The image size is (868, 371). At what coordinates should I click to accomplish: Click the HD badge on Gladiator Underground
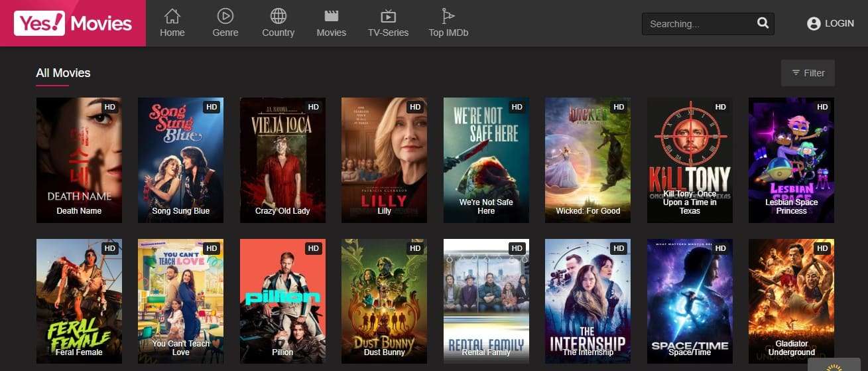822,248
